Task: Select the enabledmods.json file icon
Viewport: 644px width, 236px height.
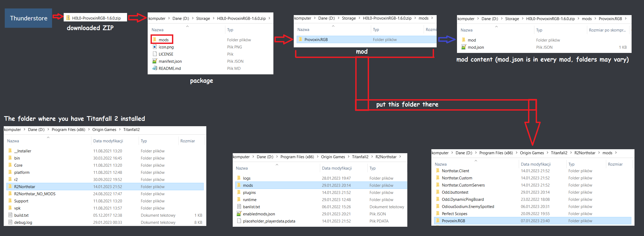Action: 239,214
